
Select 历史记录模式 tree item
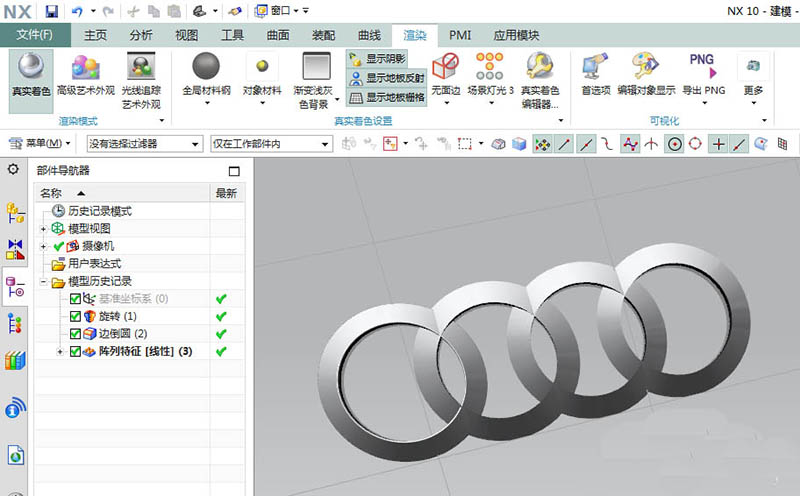click(99, 211)
